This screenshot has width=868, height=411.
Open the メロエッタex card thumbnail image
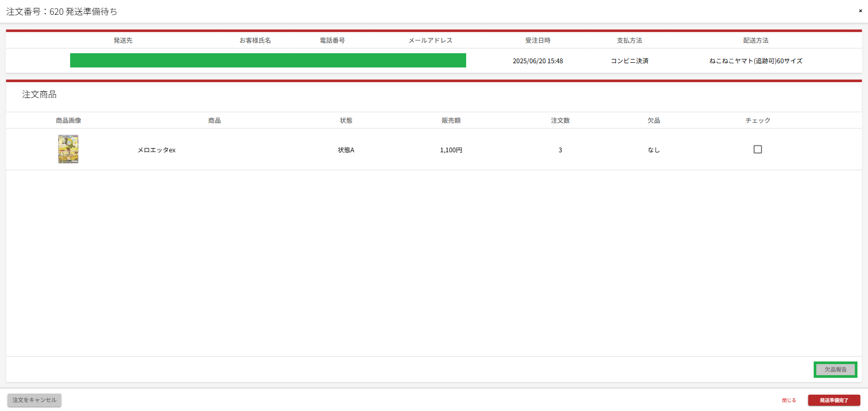click(68, 149)
